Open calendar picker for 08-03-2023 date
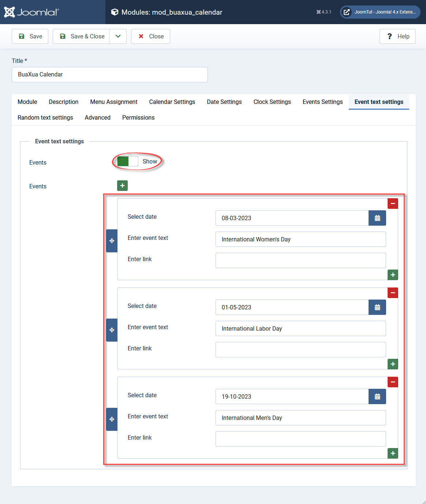The image size is (426, 504). coord(377,218)
